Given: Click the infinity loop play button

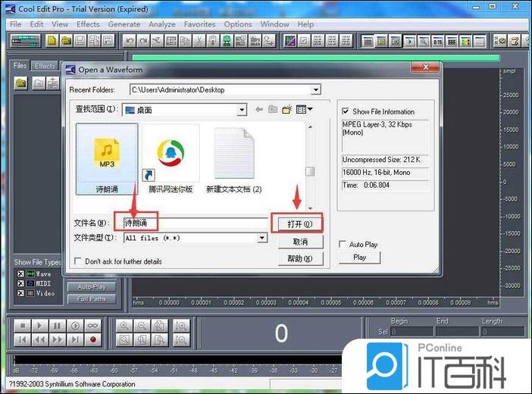Looking at the screenshot, I should pos(92,326).
